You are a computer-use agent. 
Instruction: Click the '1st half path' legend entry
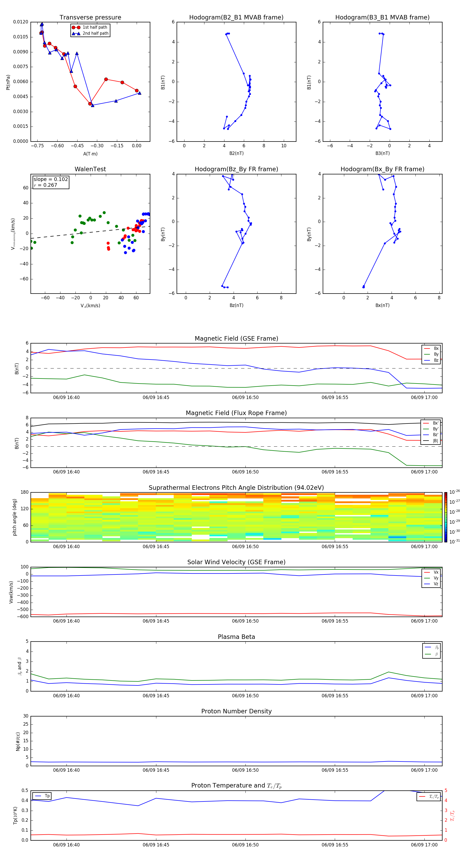click(x=90, y=27)
